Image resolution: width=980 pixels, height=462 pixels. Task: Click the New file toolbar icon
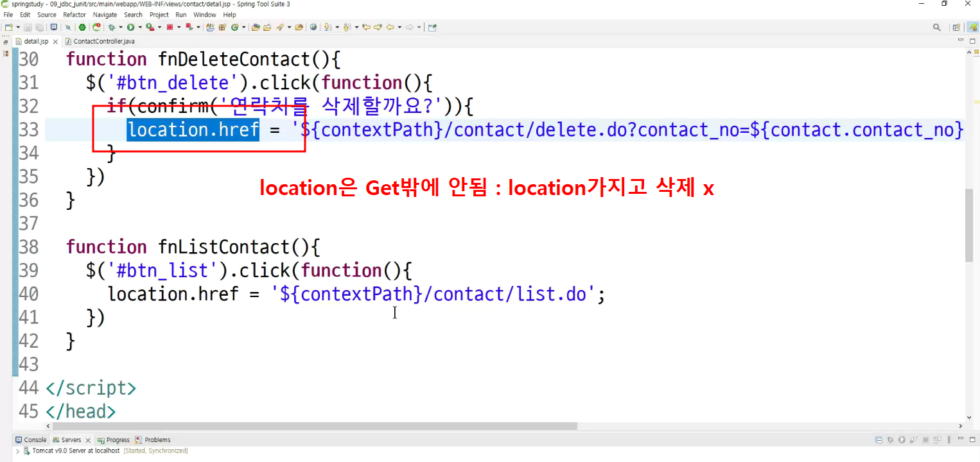point(9,27)
